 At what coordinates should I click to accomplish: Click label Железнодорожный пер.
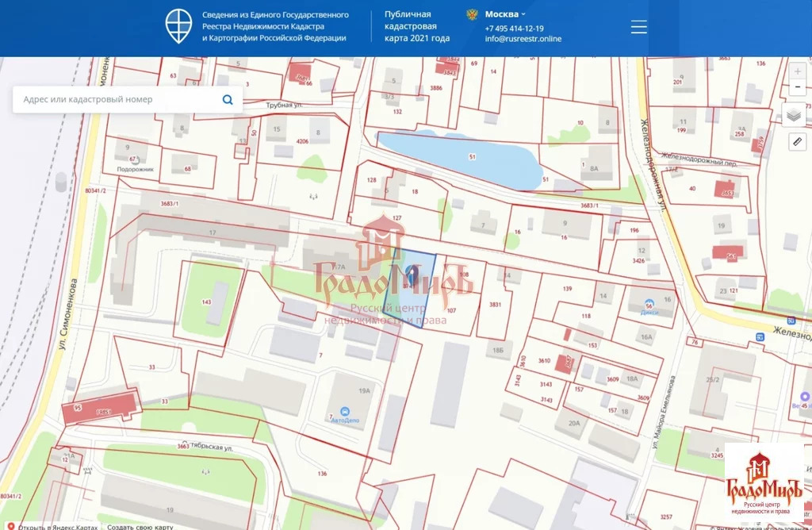pyautogui.click(x=699, y=159)
